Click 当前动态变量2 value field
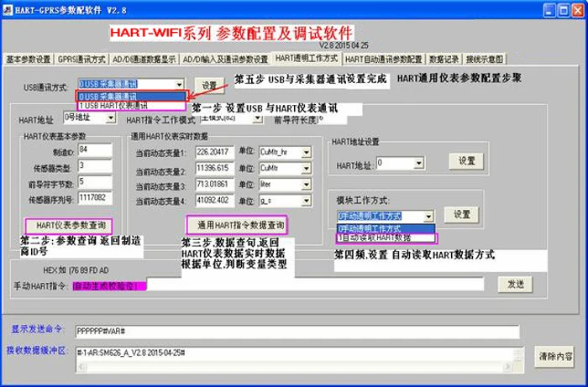The height and width of the screenshot is (387, 588). [215, 169]
